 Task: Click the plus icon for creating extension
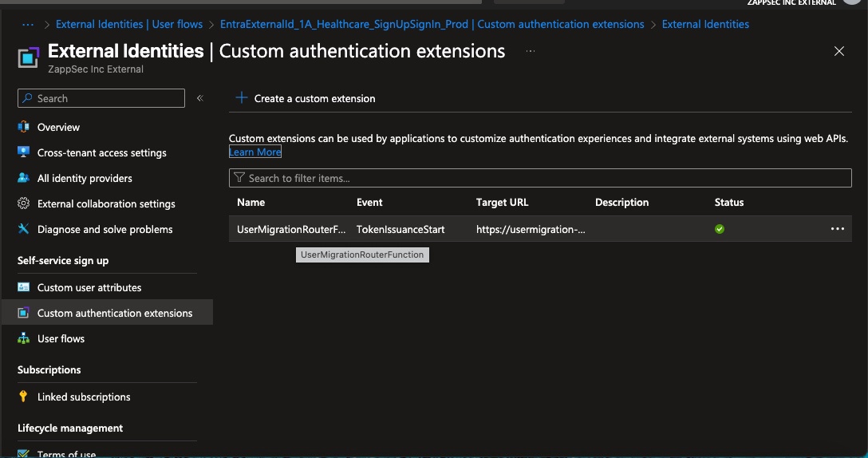pos(242,98)
